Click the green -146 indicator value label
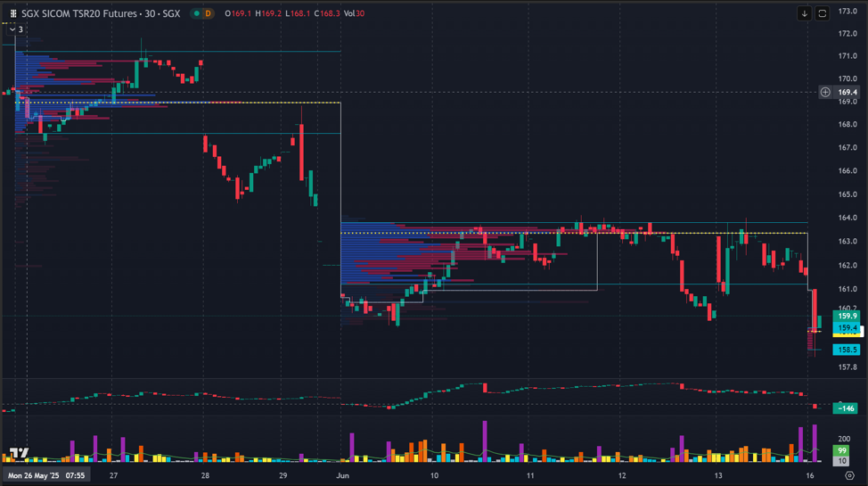The width and height of the screenshot is (868, 486). point(846,408)
